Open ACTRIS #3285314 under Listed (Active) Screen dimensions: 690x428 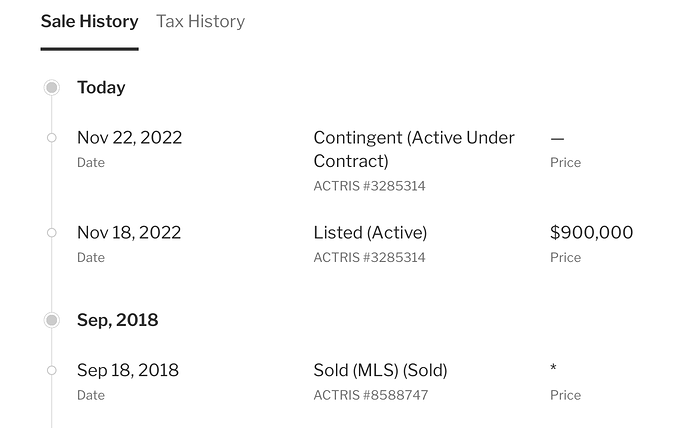[x=369, y=257]
